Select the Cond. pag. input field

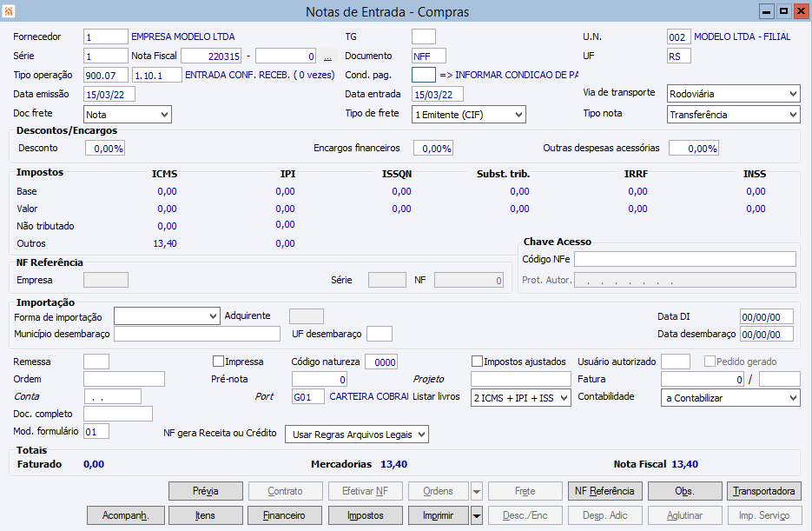(423, 75)
